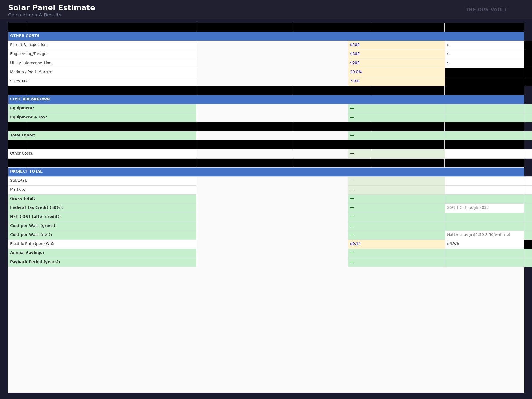Click the Annual Savings result value
The height and width of the screenshot is (399, 532).
point(396,253)
